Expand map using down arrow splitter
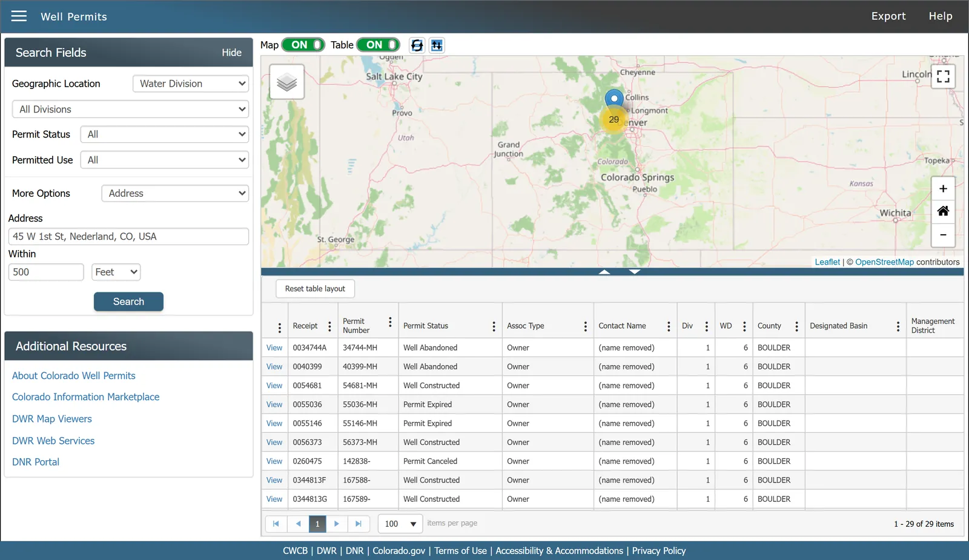This screenshot has width=969, height=560. point(634,272)
